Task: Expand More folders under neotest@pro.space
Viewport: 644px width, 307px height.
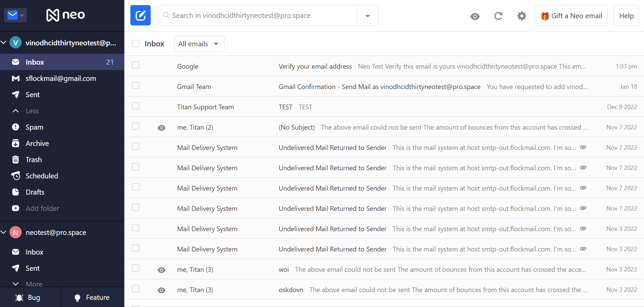Action: point(62,283)
